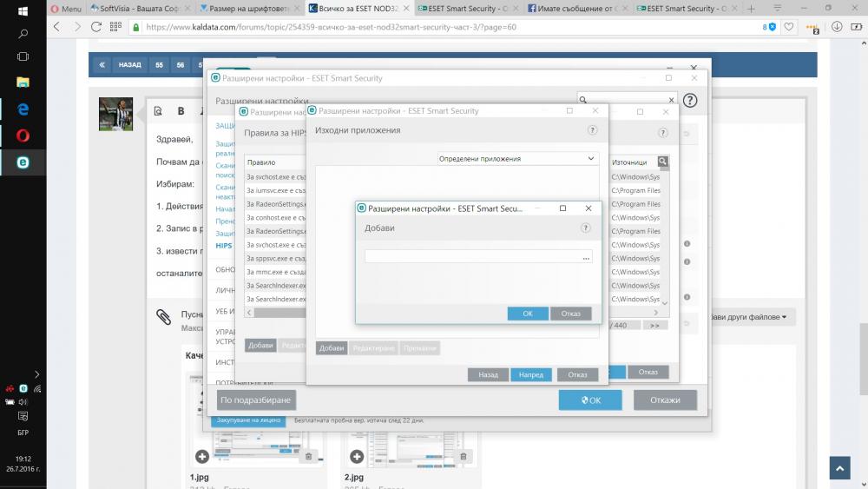The image size is (868, 489).
Task: Go to forum page 55
Action: [x=160, y=65]
